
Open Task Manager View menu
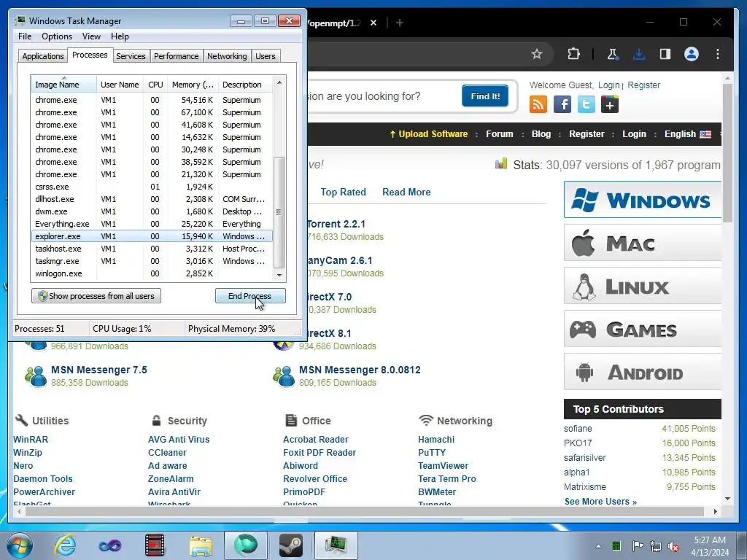pos(91,36)
